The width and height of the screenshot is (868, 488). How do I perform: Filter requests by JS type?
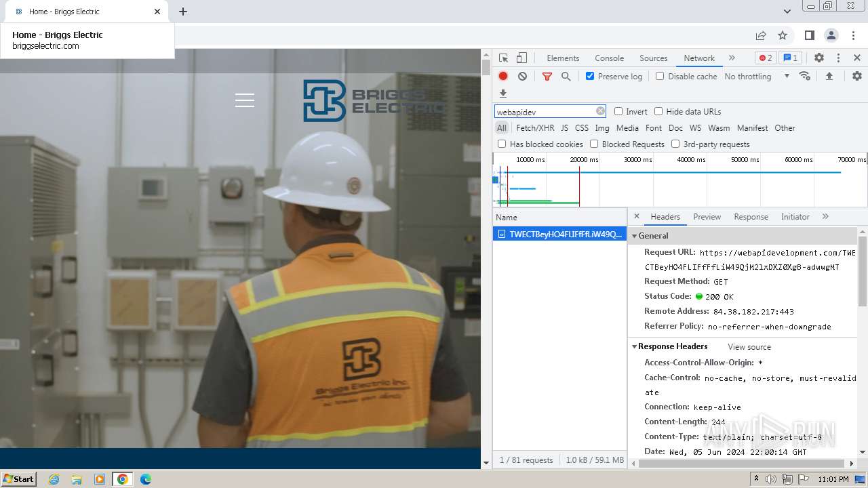(x=564, y=128)
